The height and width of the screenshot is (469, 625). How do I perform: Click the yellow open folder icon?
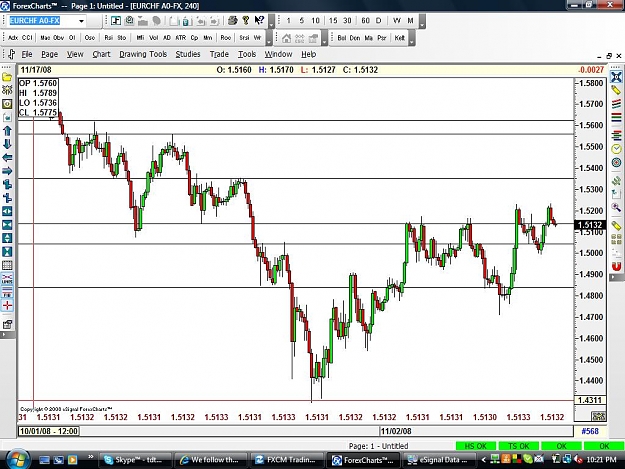[7, 77]
